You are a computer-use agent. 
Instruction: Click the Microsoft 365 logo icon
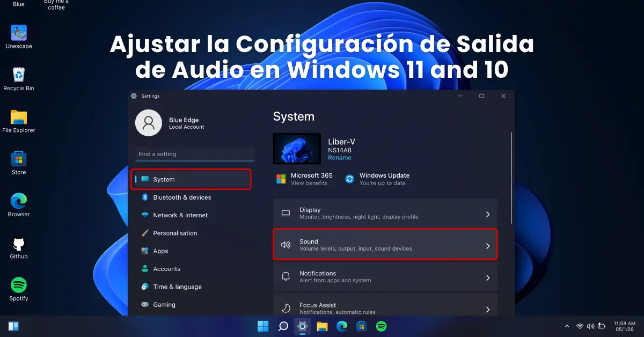pyautogui.click(x=281, y=179)
